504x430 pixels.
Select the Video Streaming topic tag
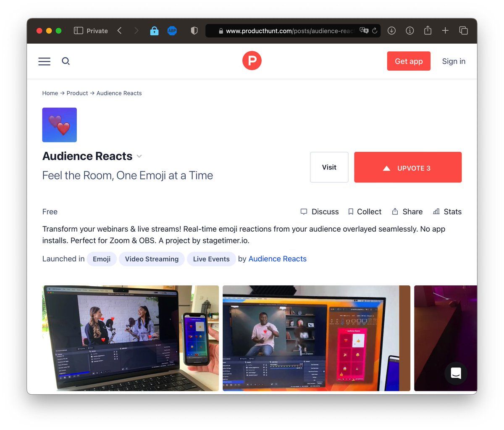tap(152, 259)
